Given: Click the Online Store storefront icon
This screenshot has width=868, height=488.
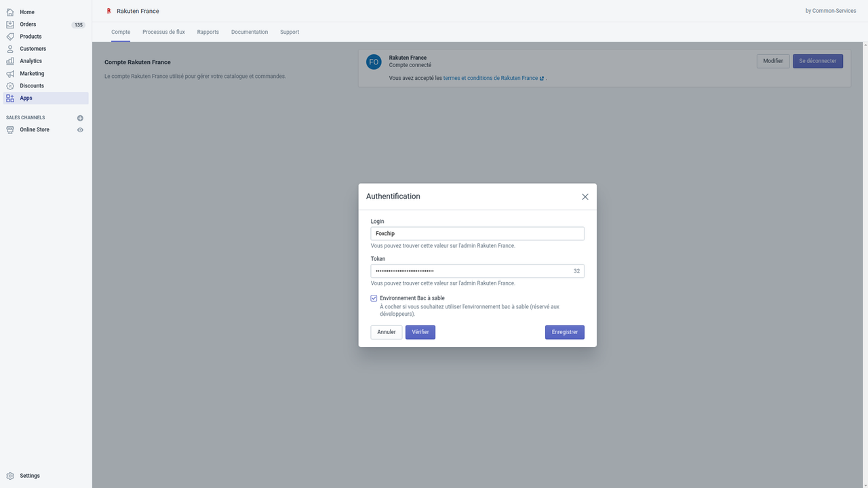Looking at the screenshot, I should pyautogui.click(x=10, y=129).
